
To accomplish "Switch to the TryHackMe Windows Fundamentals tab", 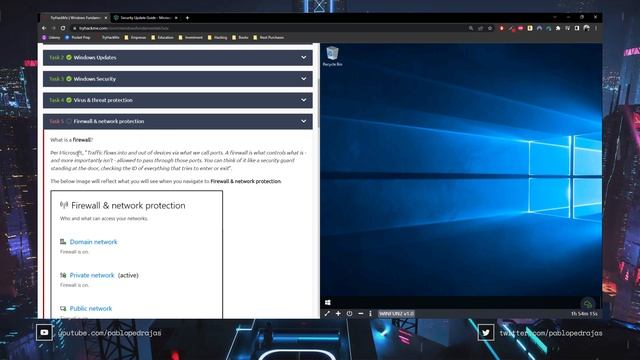I will [x=75, y=18].
